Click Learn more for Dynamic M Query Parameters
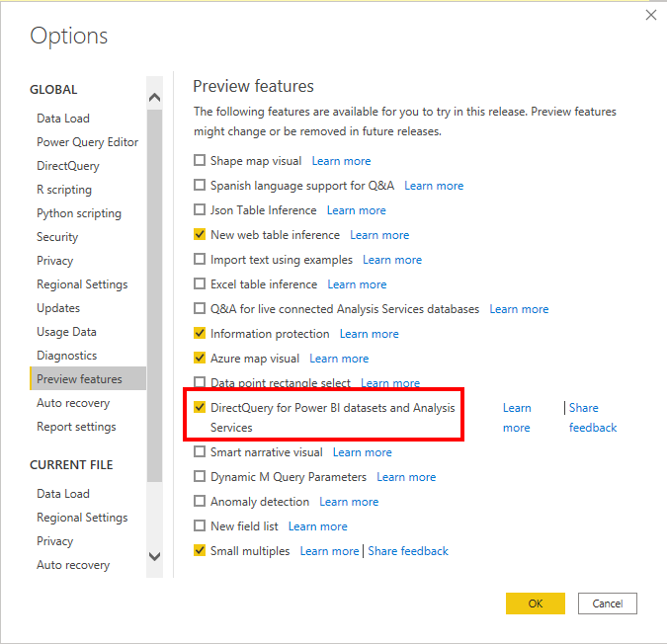The height and width of the screenshot is (644, 667). (406, 477)
